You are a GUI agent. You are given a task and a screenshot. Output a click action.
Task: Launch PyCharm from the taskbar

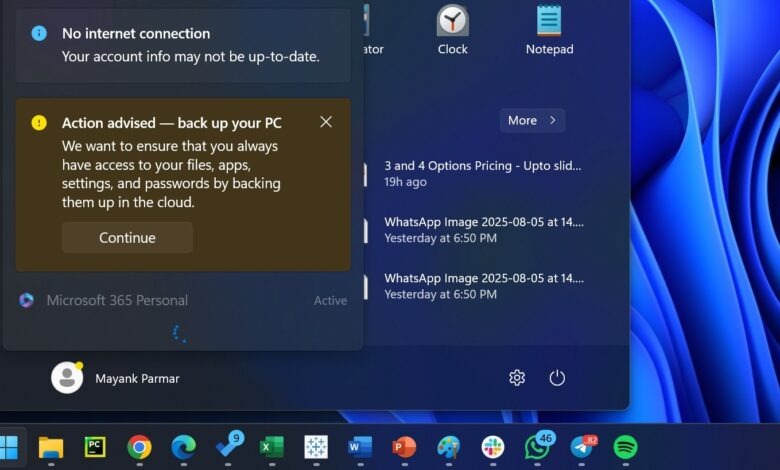pos(95,447)
